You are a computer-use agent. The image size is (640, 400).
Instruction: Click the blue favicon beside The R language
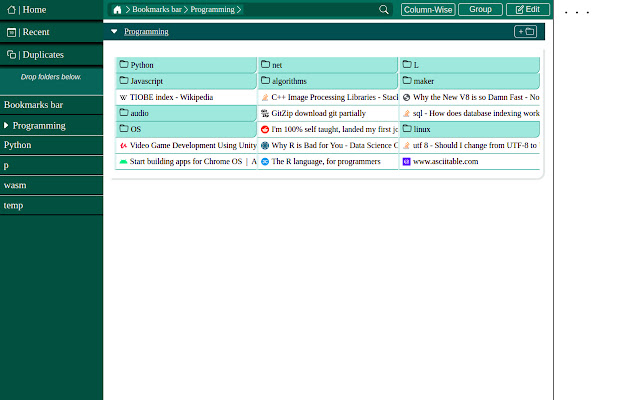tap(265, 162)
